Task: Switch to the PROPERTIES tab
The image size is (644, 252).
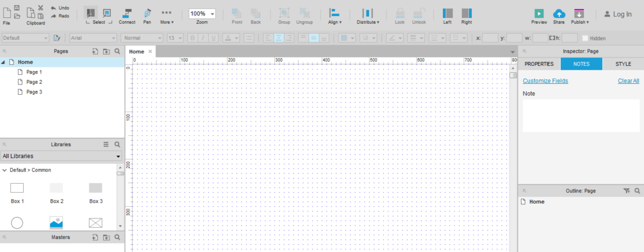Action: point(539,64)
